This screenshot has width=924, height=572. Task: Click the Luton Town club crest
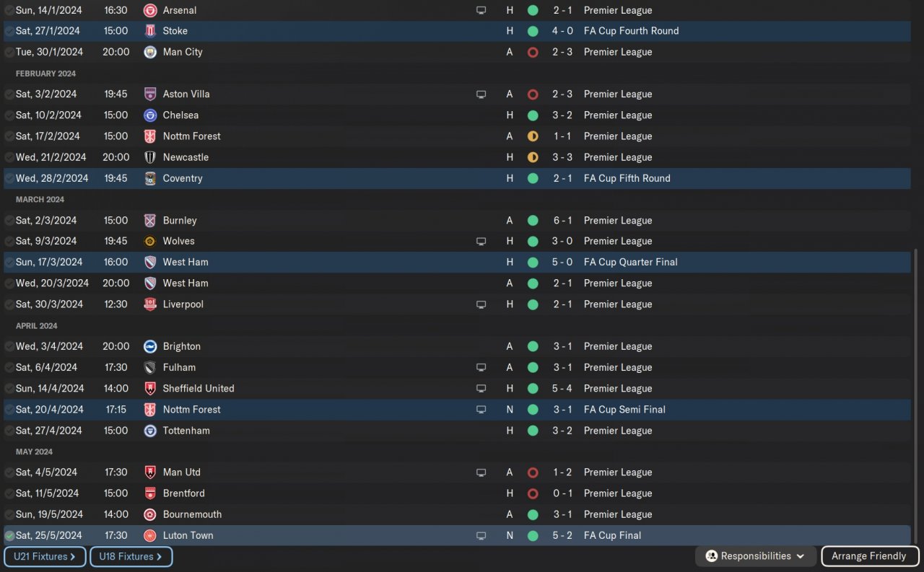[150, 535]
